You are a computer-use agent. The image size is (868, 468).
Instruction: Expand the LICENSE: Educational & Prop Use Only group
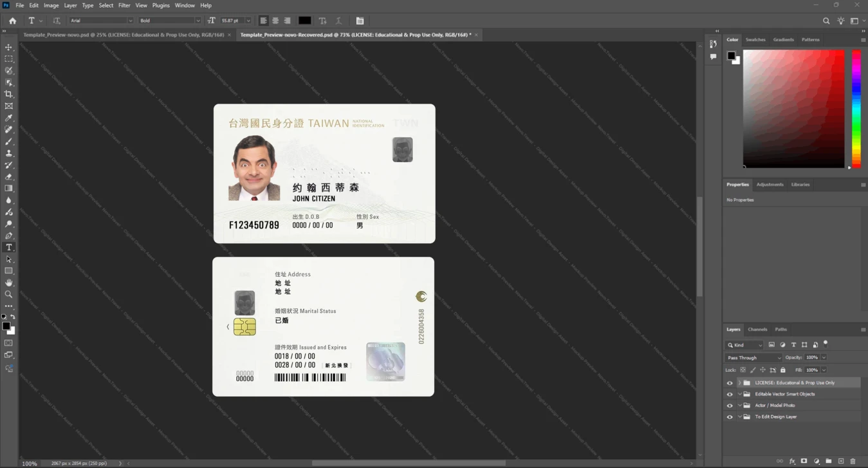pos(740,383)
